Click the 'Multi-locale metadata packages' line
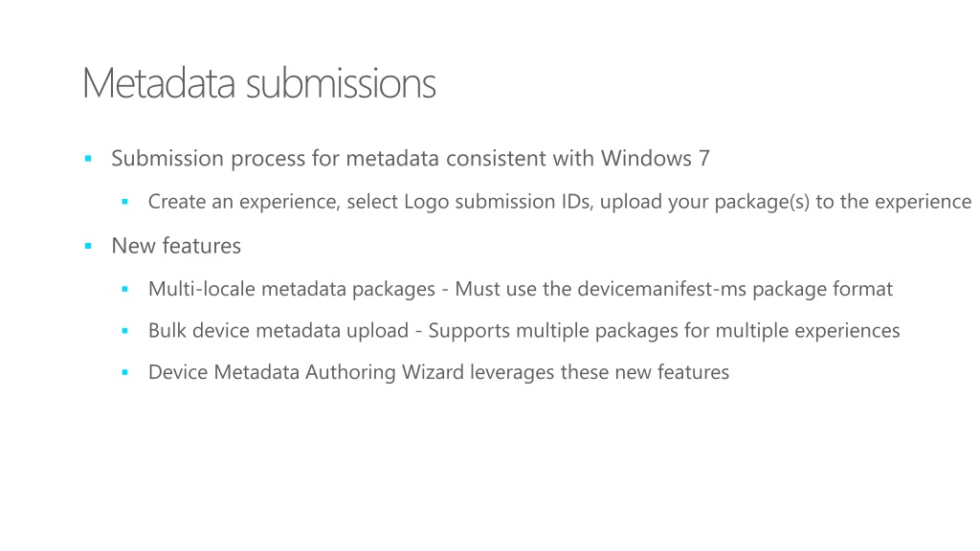This screenshot has height=551, width=980. click(x=520, y=289)
